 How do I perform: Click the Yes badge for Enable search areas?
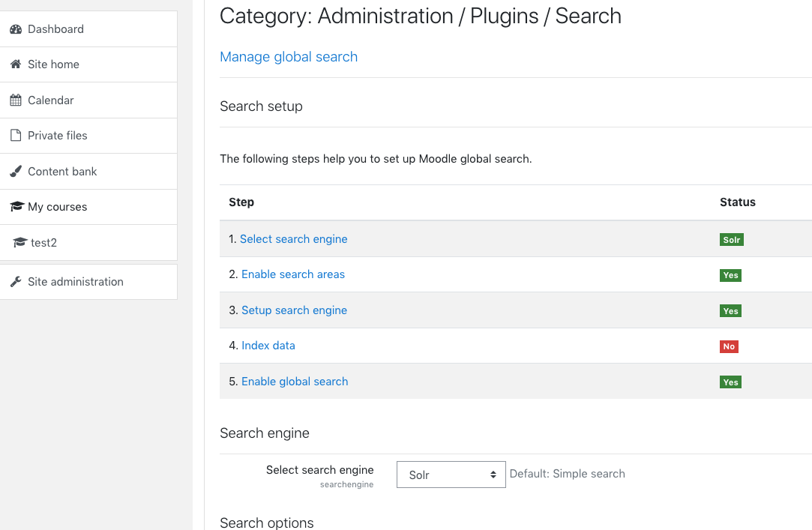click(730, 275)
